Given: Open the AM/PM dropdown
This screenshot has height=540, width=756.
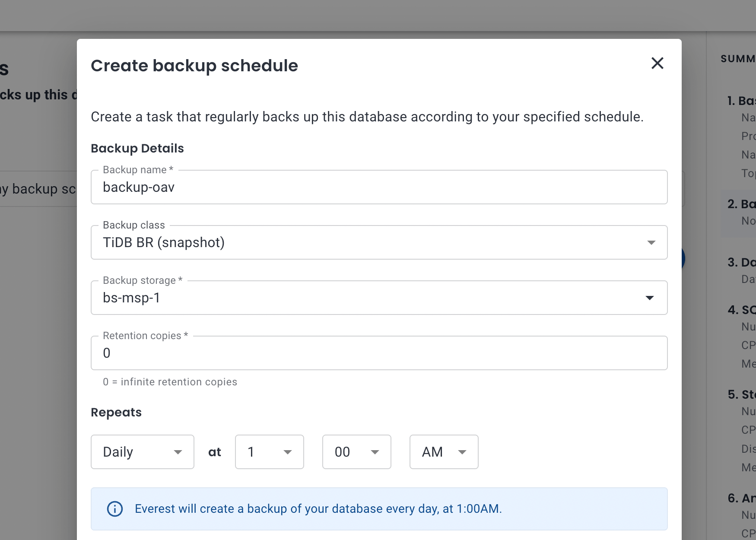Looking at the screenshot, I should [x=444, y=452].
